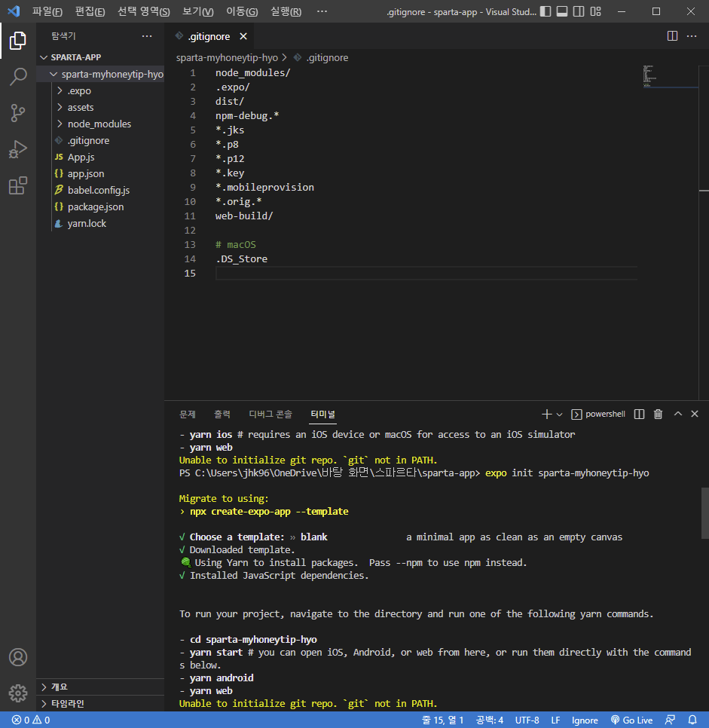Change language mode Ignore

click(585, 720)
